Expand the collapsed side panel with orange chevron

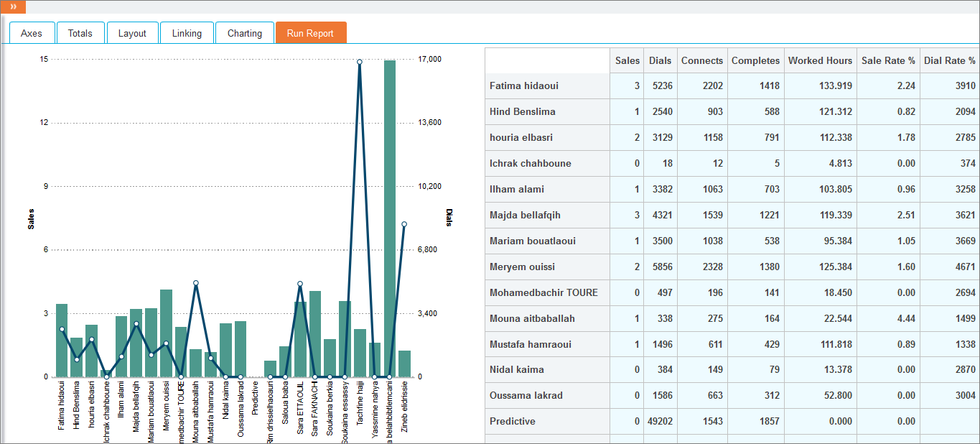pyautogui.click(x=13, y=7)
